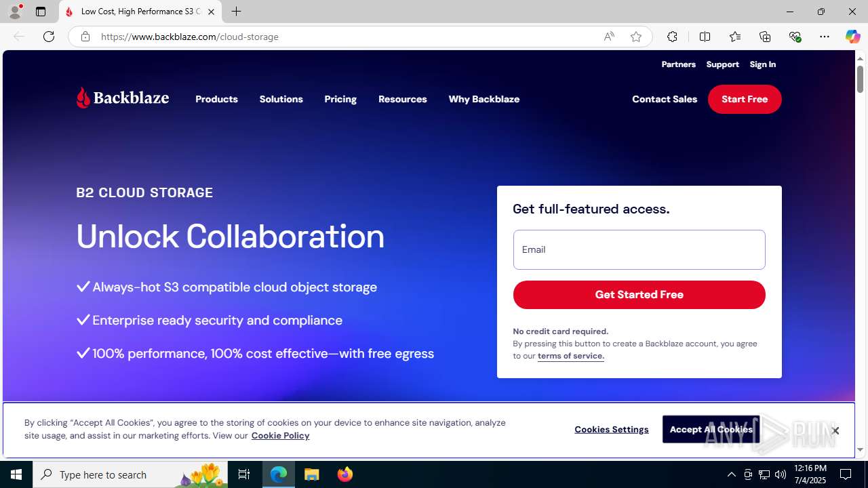
Task: Click the taskbar clock showing 12:16 PM
Action: point(810,474)
